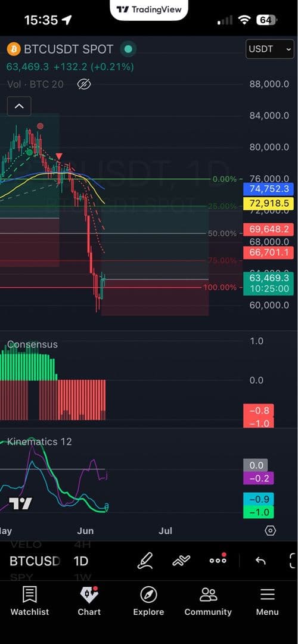Open the Menu tab

click(267, 601)
